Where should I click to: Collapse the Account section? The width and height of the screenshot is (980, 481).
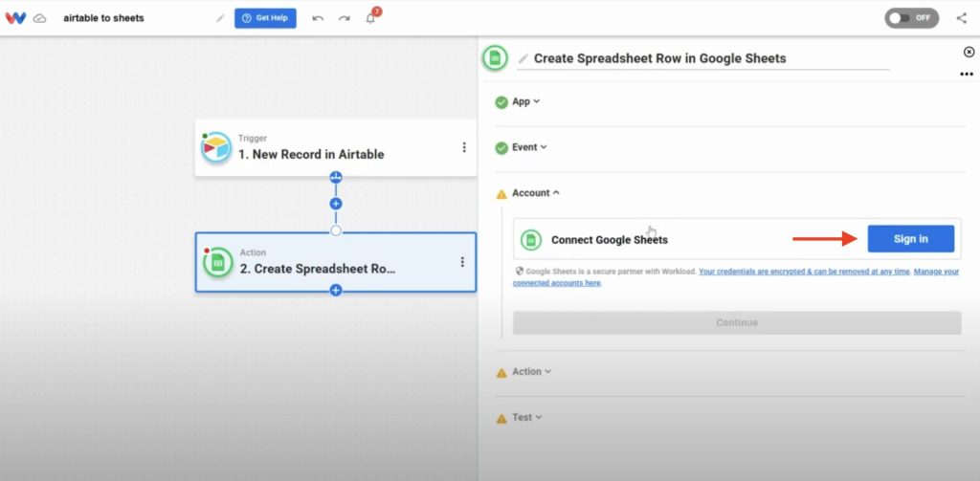click(536, 193)
